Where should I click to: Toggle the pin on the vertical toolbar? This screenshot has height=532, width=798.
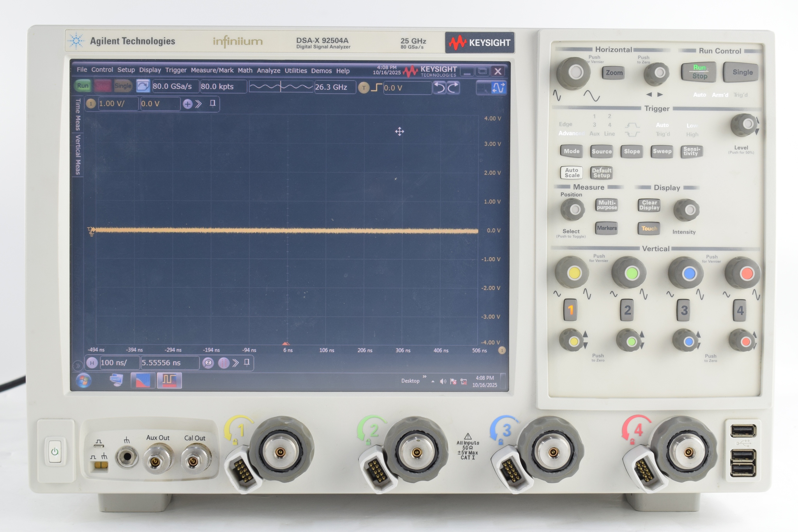212,103
